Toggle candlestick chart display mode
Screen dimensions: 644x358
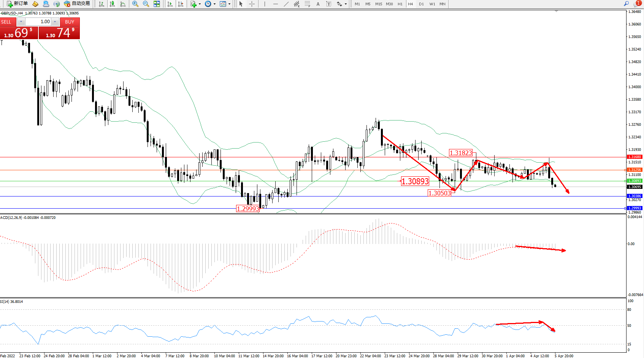[112, 4]
